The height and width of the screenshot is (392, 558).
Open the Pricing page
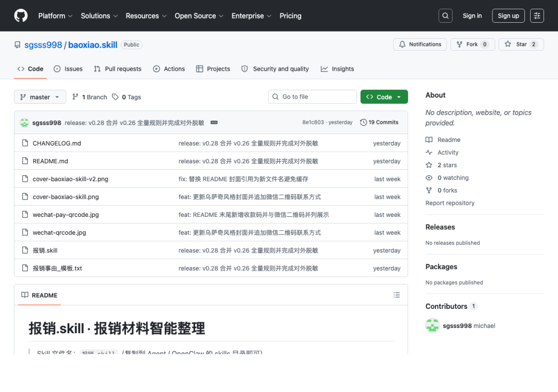tap(290, 15)
